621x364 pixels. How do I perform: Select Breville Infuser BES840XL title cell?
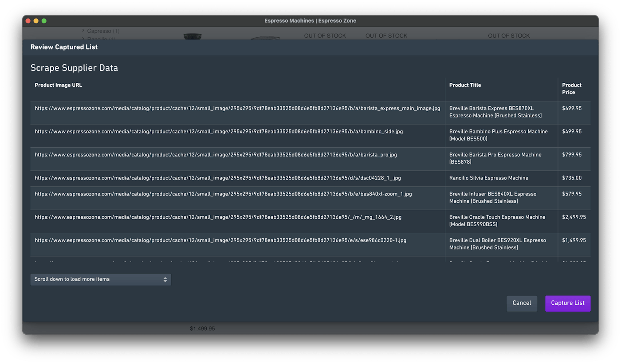coord(502,198)
